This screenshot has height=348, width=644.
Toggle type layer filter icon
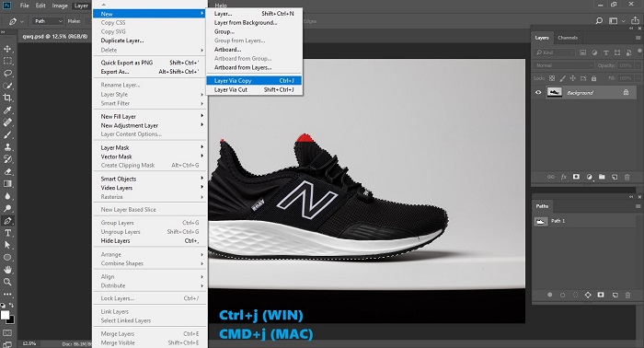[x=605, y=52]
